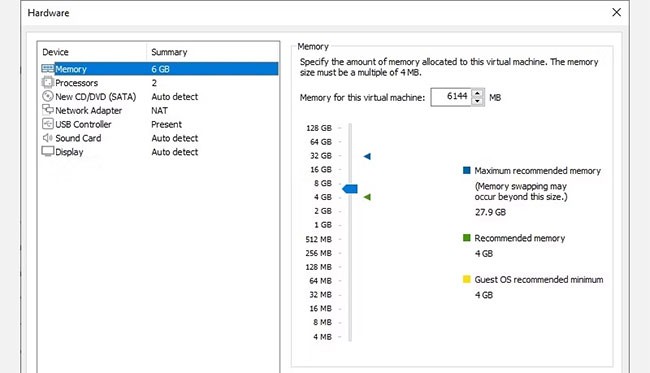
Task: Select the Memory device icon
Action: click(x=48, y=69)
